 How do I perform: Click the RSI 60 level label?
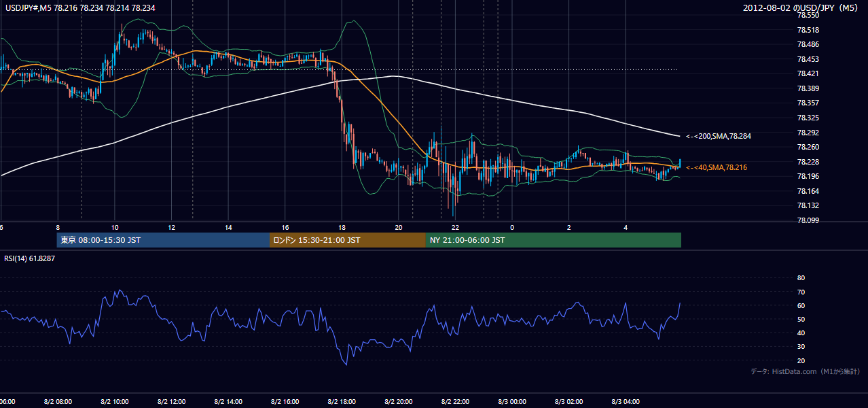(x=801, y=305)
